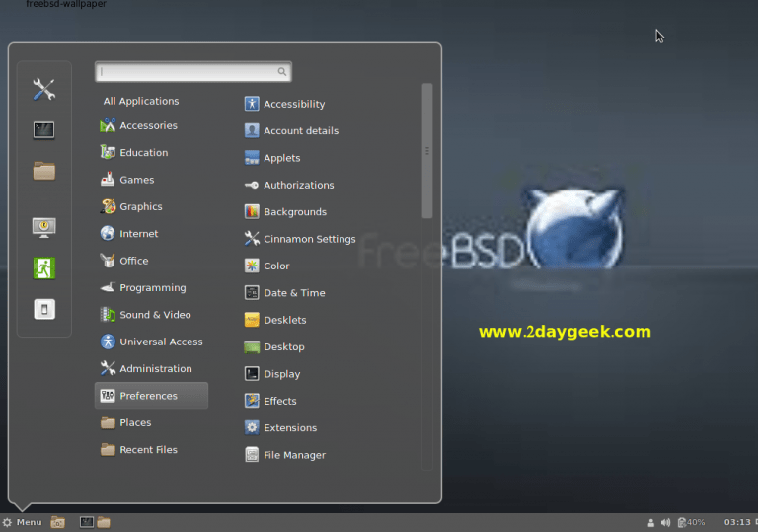Select the Preferences category
Image resolution: width=758 pixels, height=532 pixels.
[151, 396]
